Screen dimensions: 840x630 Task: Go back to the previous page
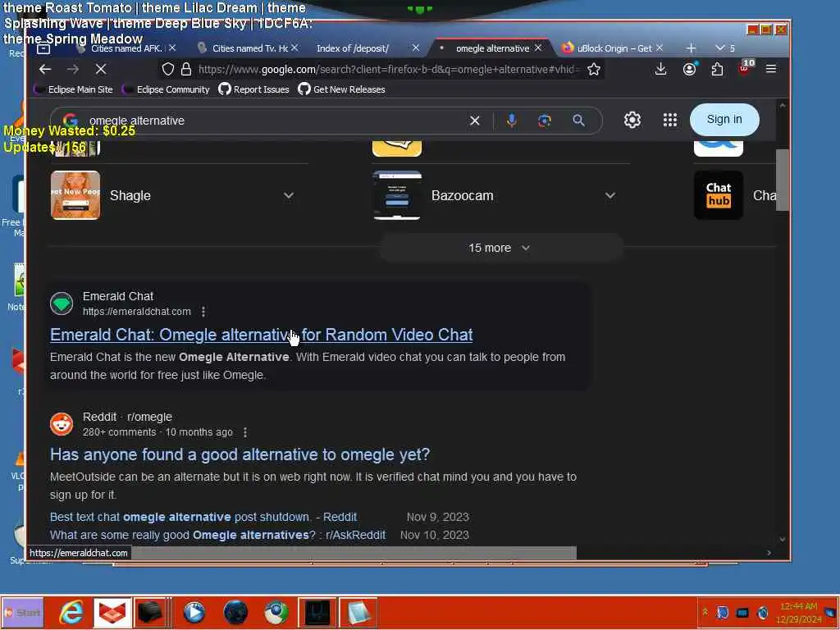45,69
